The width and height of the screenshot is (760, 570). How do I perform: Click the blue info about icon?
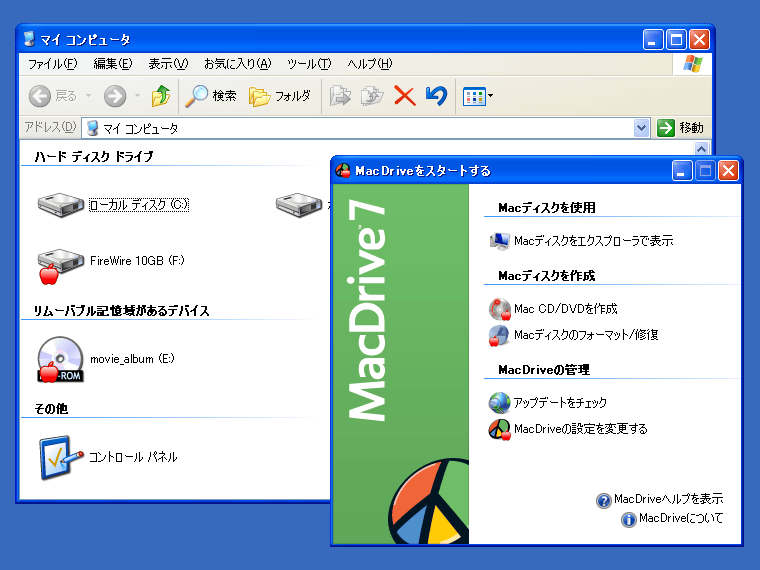click(629, 520)
